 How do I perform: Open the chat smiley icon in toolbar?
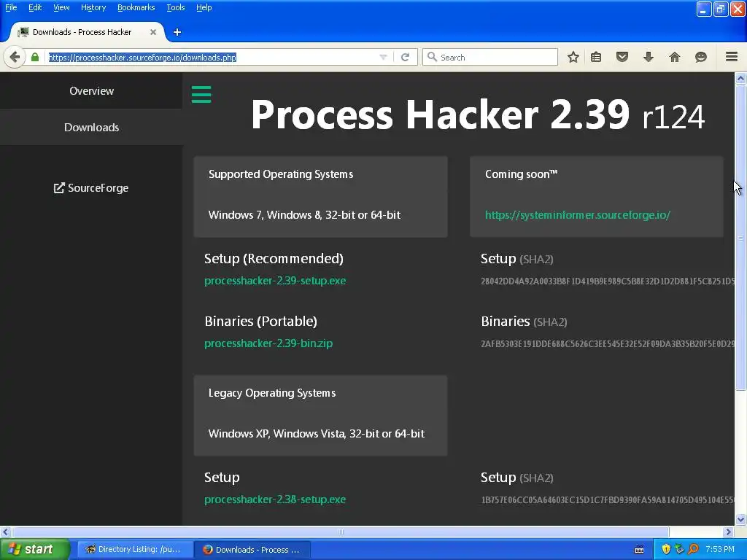pyautogui.click(x=701, y=57)
